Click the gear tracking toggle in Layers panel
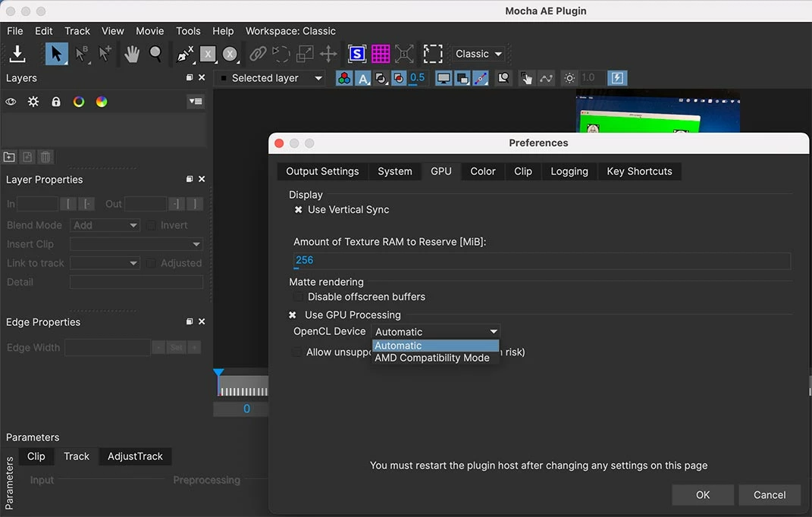This screenshot has height=517, width=812. pyautogui.click(x=33, y=102)
